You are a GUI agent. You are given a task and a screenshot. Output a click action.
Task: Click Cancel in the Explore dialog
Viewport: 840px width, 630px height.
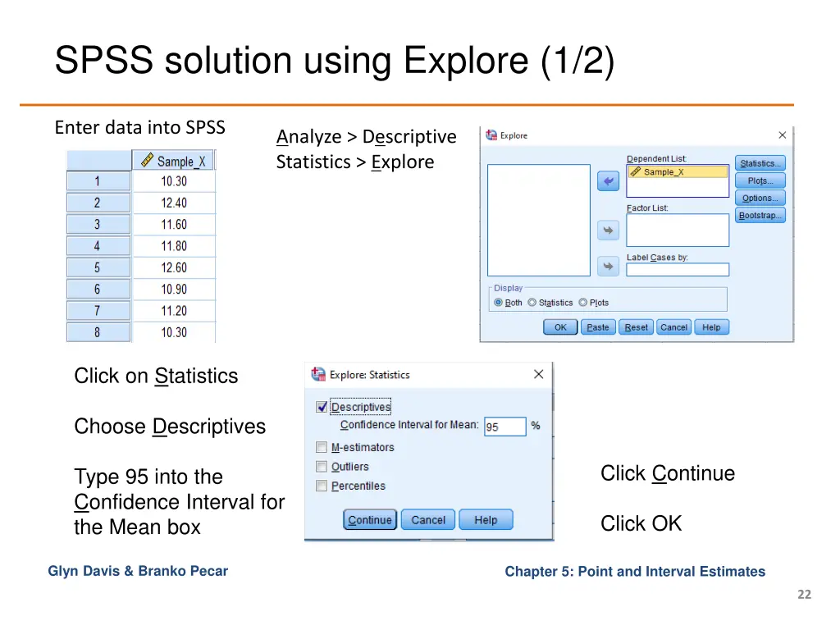point(673,327)
